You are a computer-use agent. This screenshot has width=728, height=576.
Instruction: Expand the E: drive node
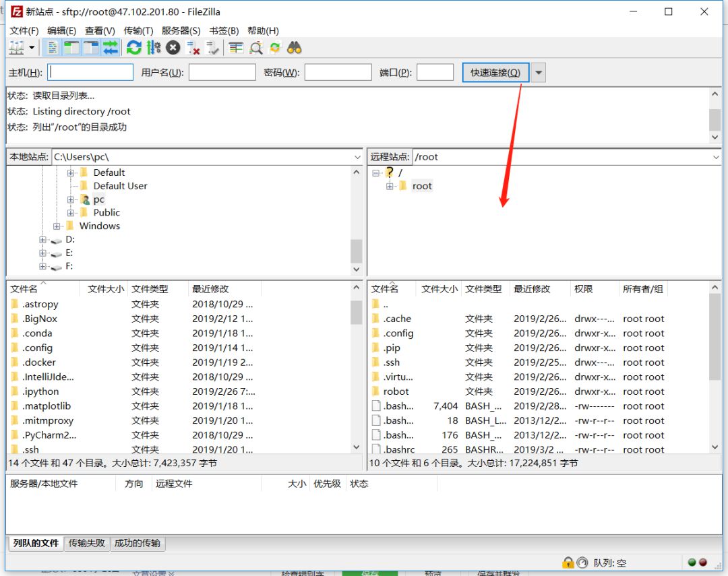tap(42, 253)
